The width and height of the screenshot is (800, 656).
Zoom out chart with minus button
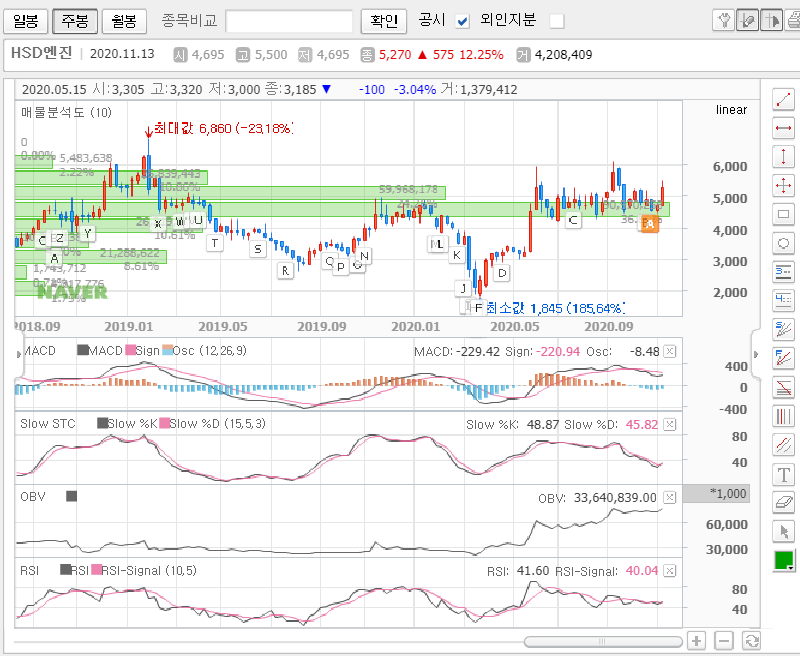pyautogui.click(x=724, y=640)
